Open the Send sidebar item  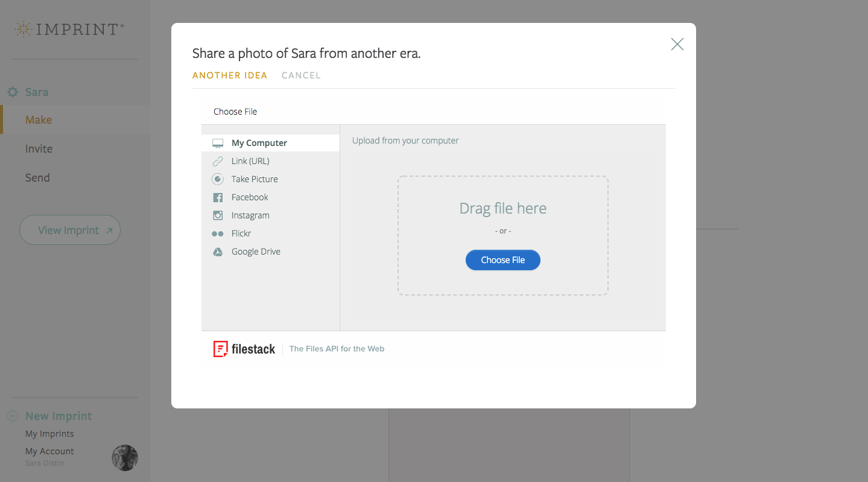click(37, 178)
